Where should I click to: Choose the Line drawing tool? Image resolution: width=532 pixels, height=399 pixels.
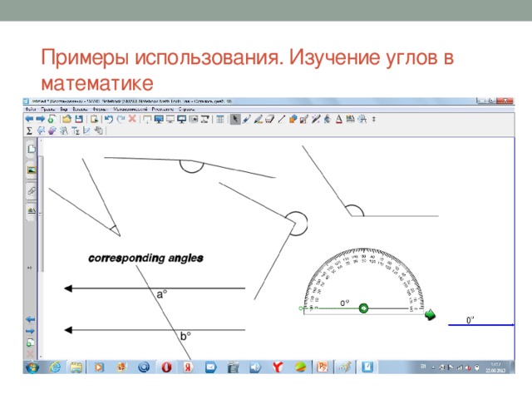(281, 120)
